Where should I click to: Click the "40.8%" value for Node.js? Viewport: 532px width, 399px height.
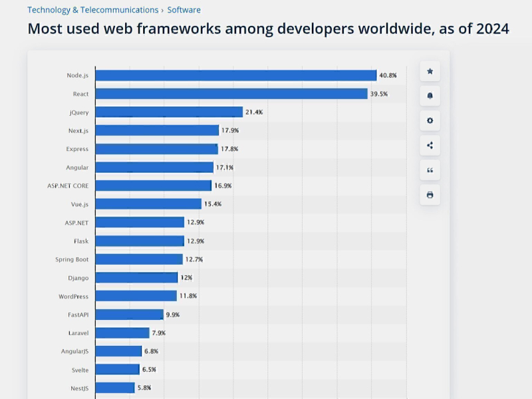tap(388, 75)
